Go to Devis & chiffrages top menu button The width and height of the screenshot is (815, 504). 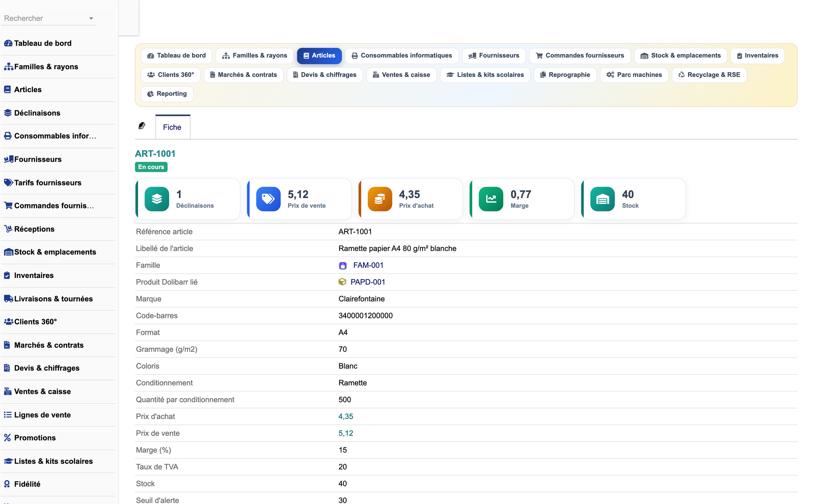(x=325, y=75)
